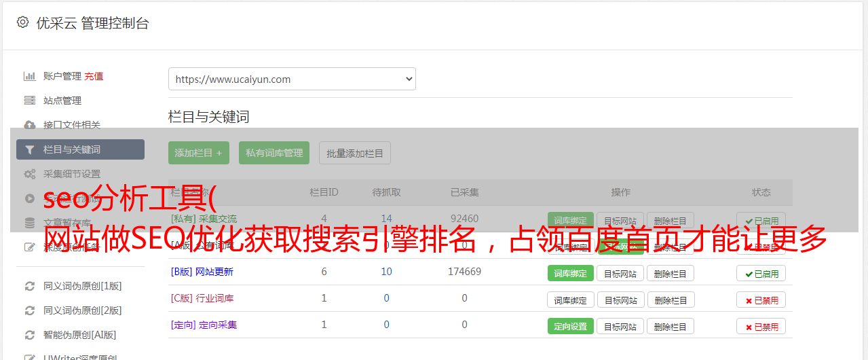Toggle 已启用 status for 采集交流 row
The width and height of the screenshot is (868, 360).
[761, 221]
